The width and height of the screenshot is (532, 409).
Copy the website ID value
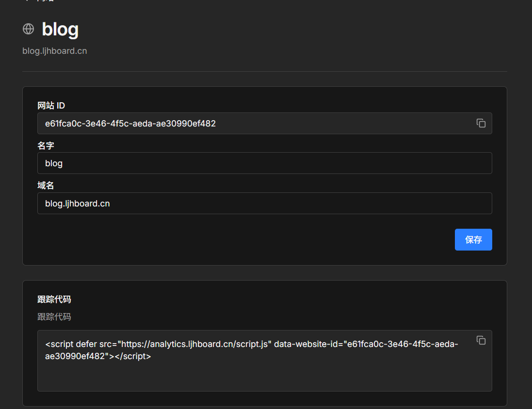[x=481, y=123]
